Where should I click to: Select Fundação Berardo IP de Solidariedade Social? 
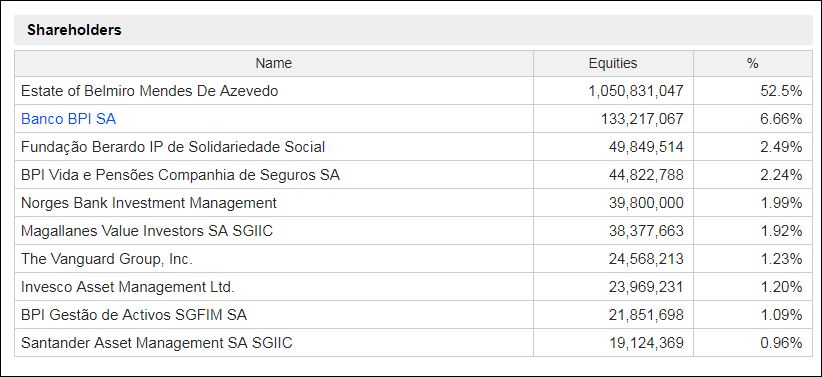pos(173,147)
